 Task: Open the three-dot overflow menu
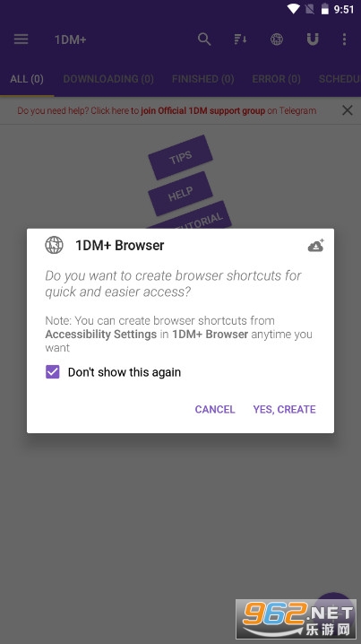(x=344, y=39)
